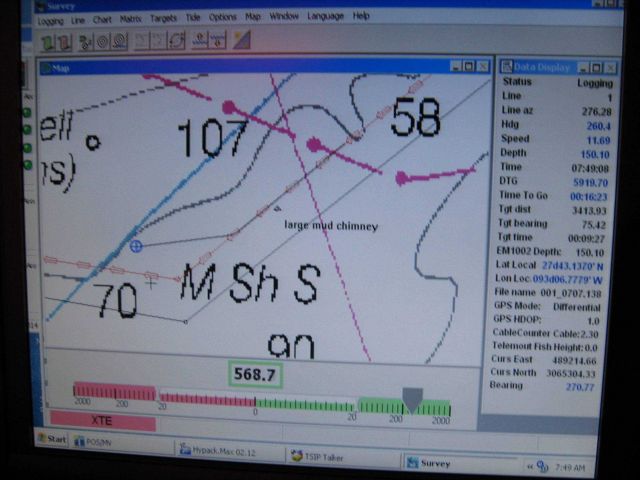
Task: Click the Tgt dist value 3413.93
Action: coord(589,211)
